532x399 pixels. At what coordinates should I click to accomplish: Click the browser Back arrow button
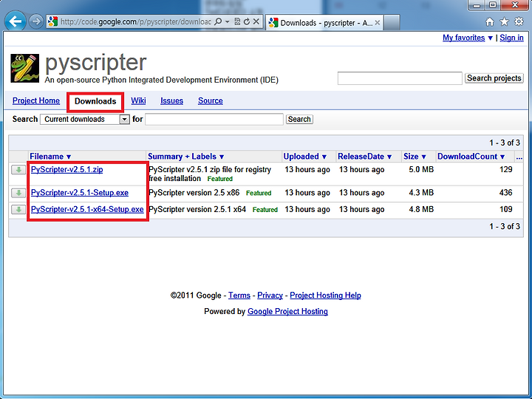pos(15,21)
